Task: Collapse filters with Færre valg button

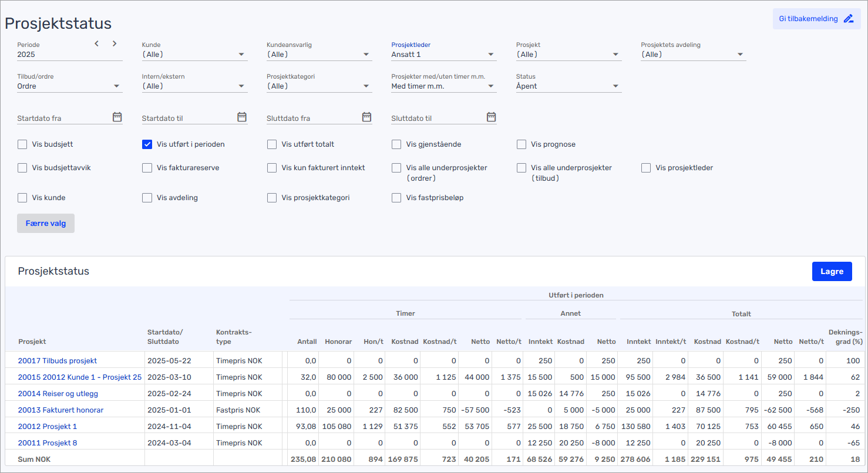Action: coord(46,223)
